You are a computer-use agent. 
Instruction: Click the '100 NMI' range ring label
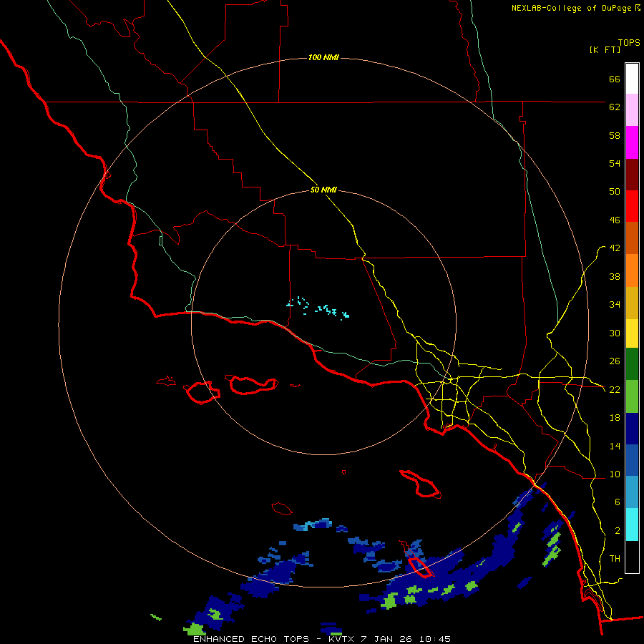click(x=323, y=57)
